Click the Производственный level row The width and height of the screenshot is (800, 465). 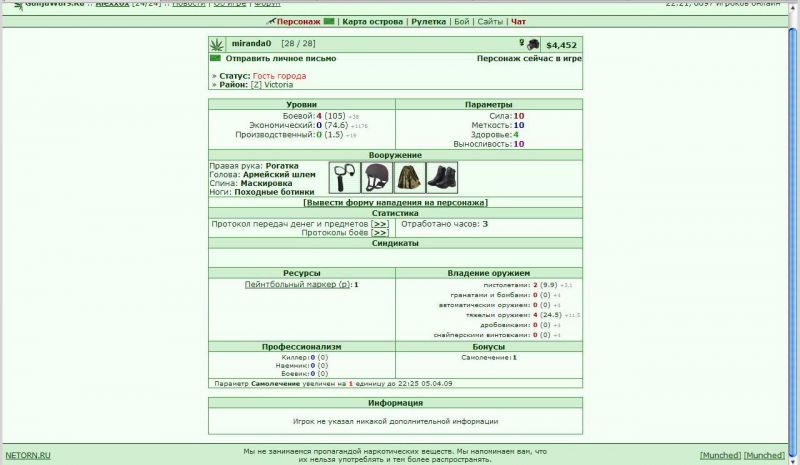(296, 135)
